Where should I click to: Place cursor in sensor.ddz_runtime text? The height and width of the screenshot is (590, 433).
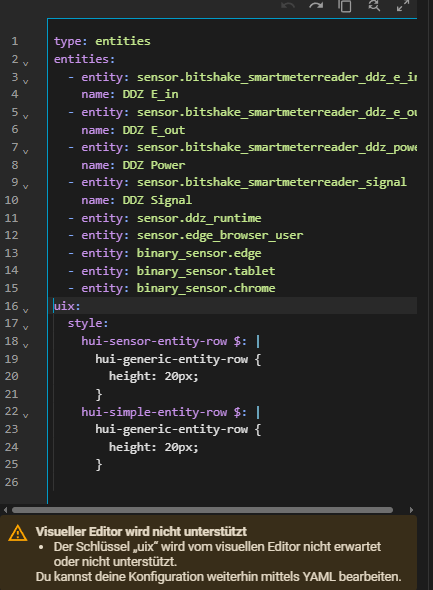point(199,218)
